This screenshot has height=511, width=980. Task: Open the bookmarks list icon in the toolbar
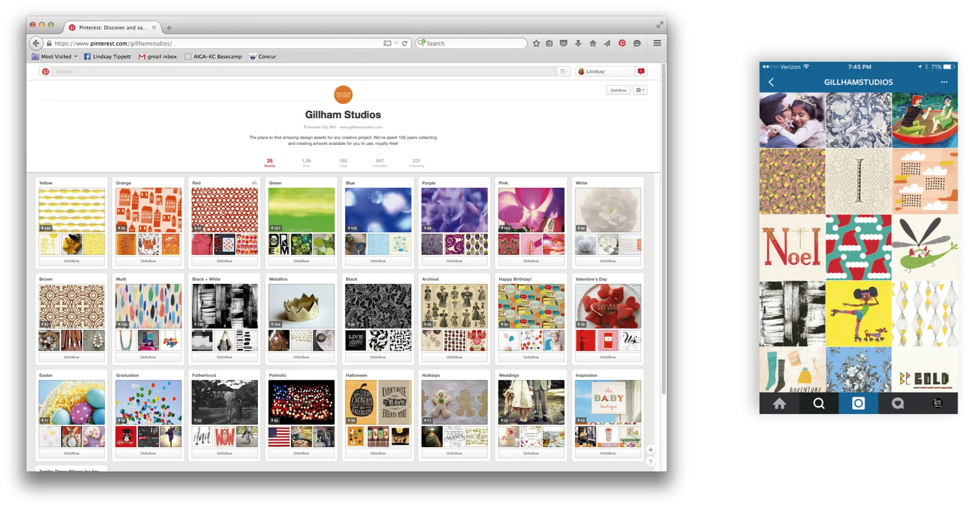[x=549, y=43]
